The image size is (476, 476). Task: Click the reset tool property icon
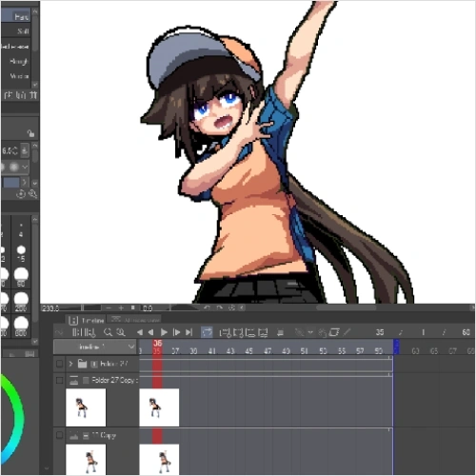(21, 194)
